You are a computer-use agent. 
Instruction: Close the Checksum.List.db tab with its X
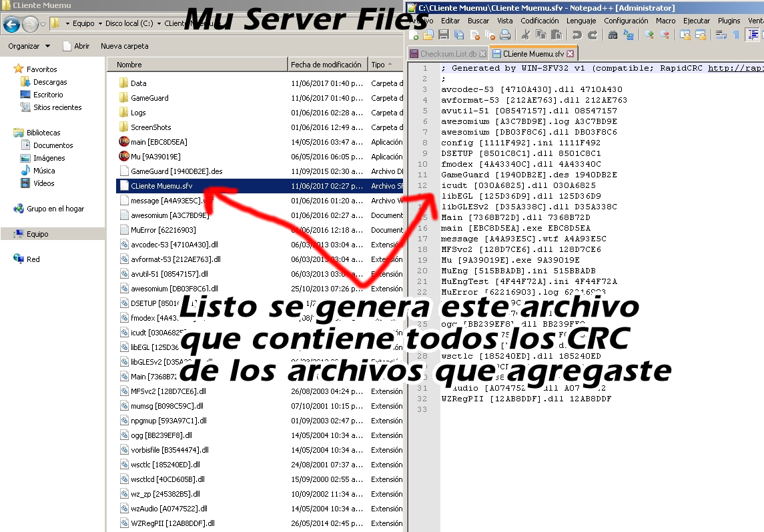[x=482, y=54]
